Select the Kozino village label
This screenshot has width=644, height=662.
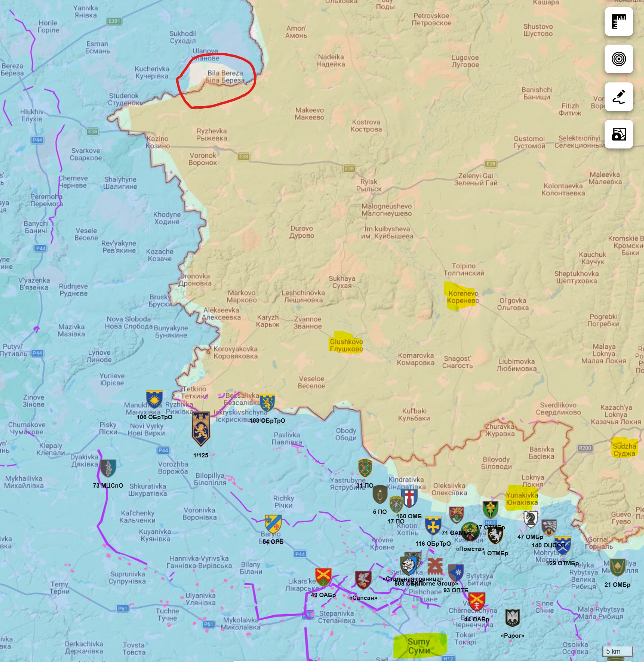(x=158, y=142)
